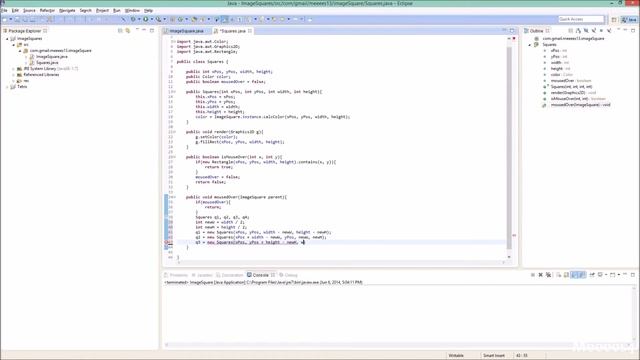Toggle Hide Fields in the Outline toolbar

pyautogui.click(x=586, y=31)
